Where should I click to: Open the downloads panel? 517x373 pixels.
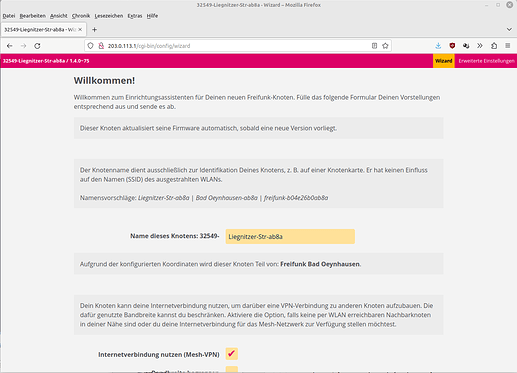click(438, 46)
